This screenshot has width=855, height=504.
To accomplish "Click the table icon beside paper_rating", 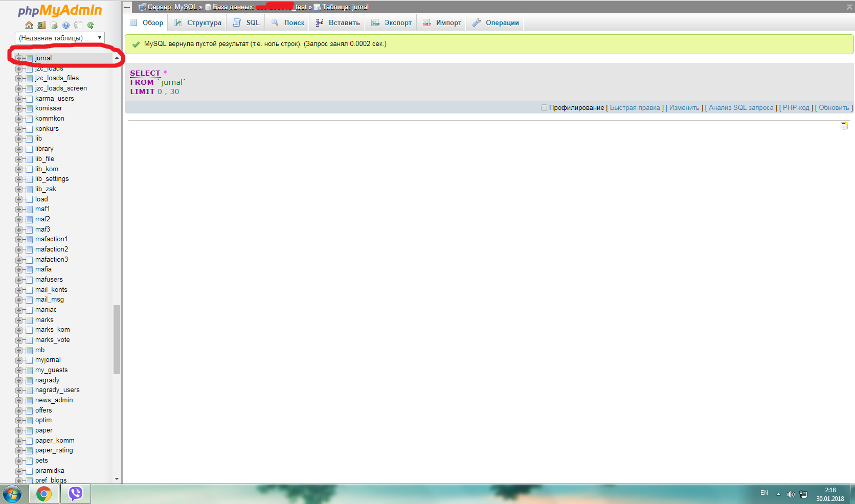I will (29, 450).
